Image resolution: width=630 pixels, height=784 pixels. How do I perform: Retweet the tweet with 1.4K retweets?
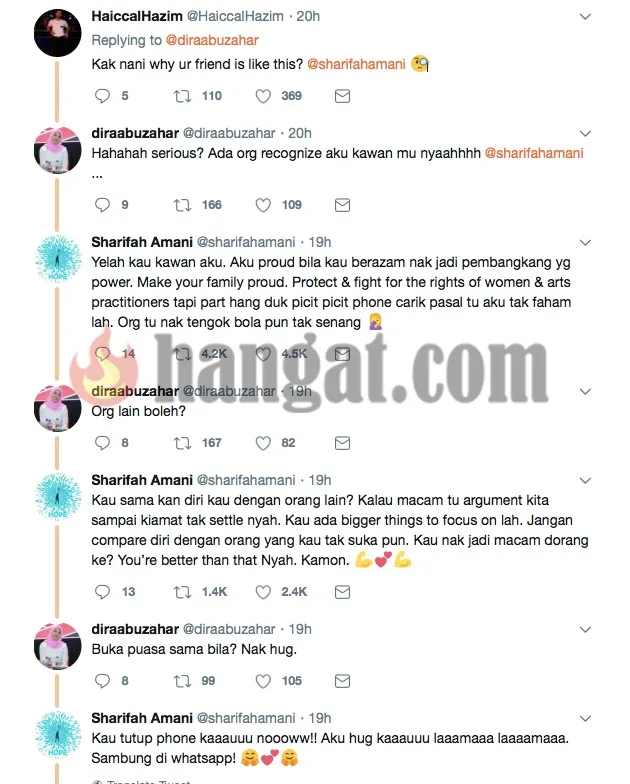182,592
